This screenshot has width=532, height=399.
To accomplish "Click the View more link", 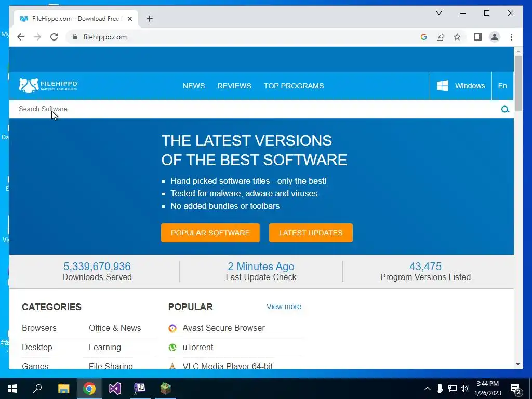I will coord(284,307).
